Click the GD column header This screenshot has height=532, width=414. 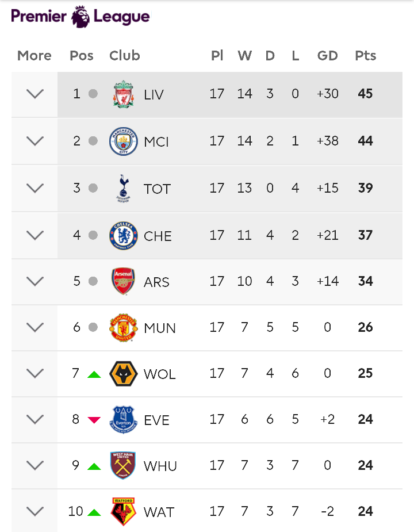tap(328, 56)
